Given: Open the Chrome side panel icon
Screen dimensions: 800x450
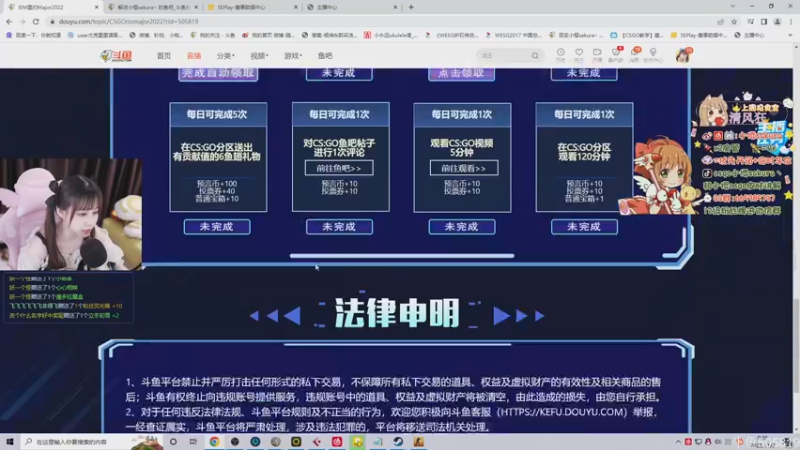Looking at the screenshot, I should click(x=764, y=21).
